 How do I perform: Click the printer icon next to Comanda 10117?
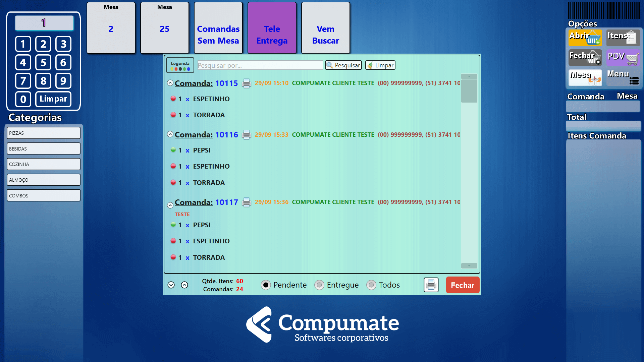(x=247, y=202)
